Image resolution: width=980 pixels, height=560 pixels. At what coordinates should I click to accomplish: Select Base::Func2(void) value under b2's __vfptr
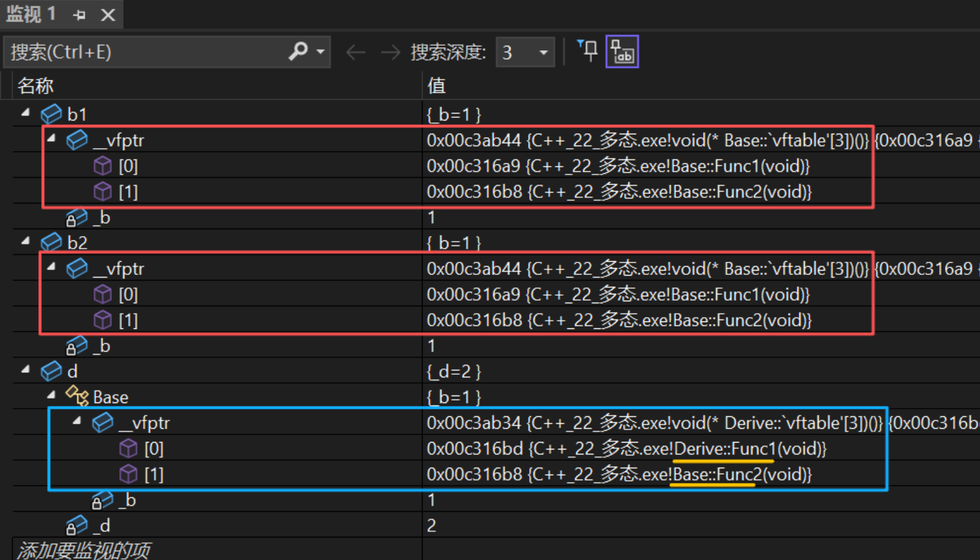619,320
